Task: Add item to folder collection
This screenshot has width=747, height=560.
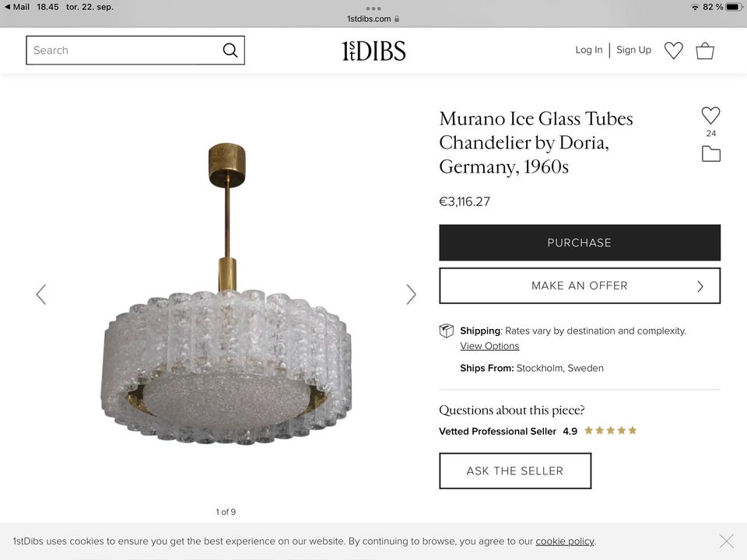Action: 710,154
